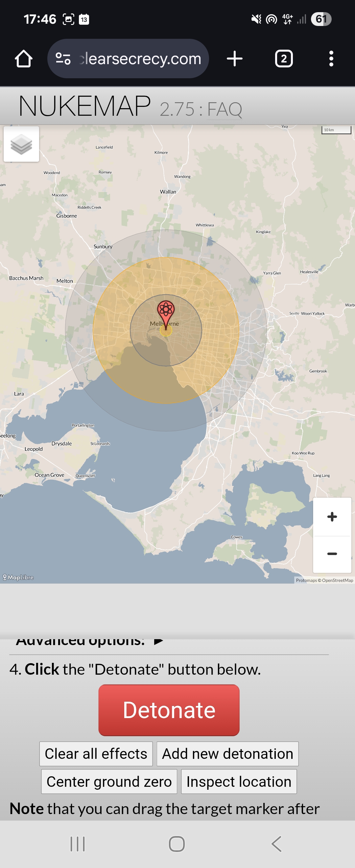Click the Lara label on the map
The image size is (355, 868).
19,394
